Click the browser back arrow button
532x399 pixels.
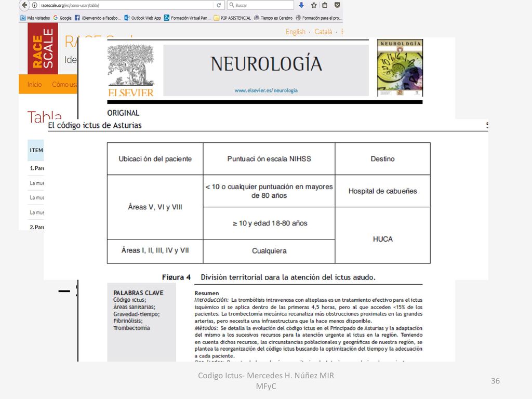tap(24, 5)
